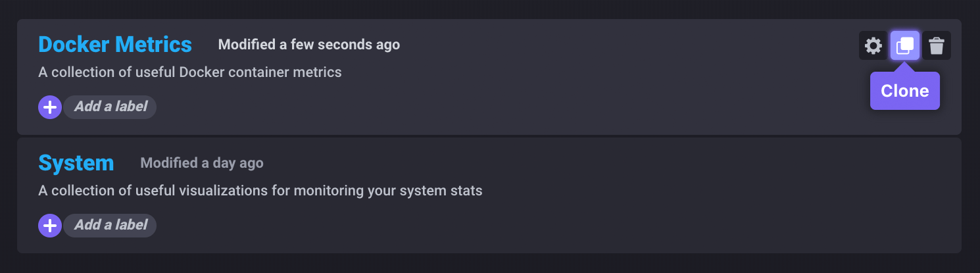Open the System dashboard
The width and height of the screenshot is (980, 273).
click(x=76, y=163)
